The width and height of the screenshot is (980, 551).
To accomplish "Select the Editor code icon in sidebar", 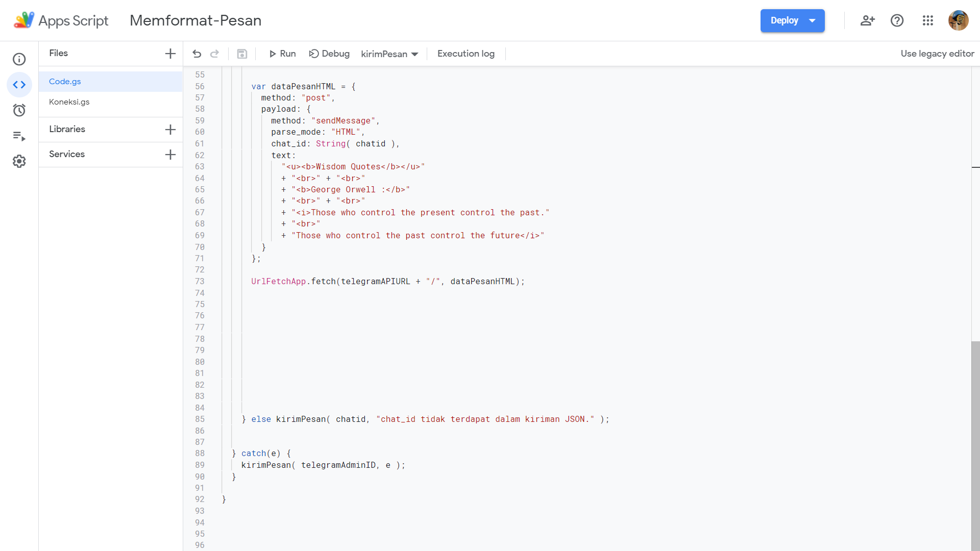I will point(19,85).
